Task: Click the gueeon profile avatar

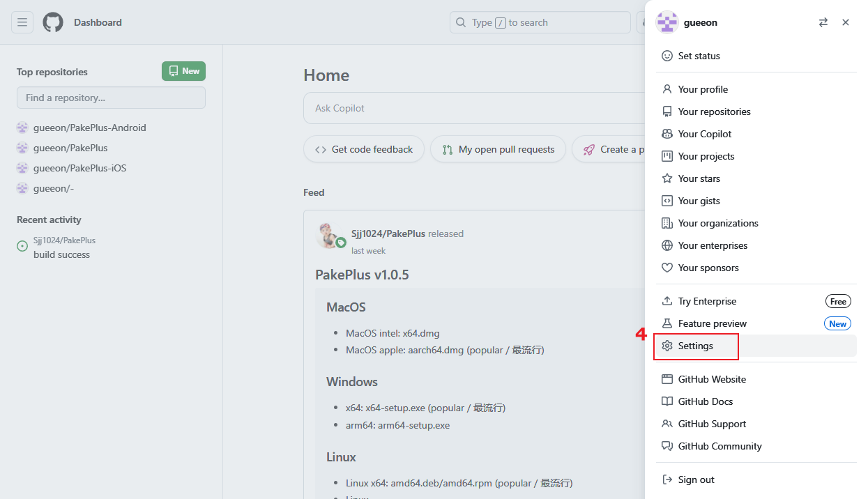Action: pyautogui.click(x=667, y=22)
